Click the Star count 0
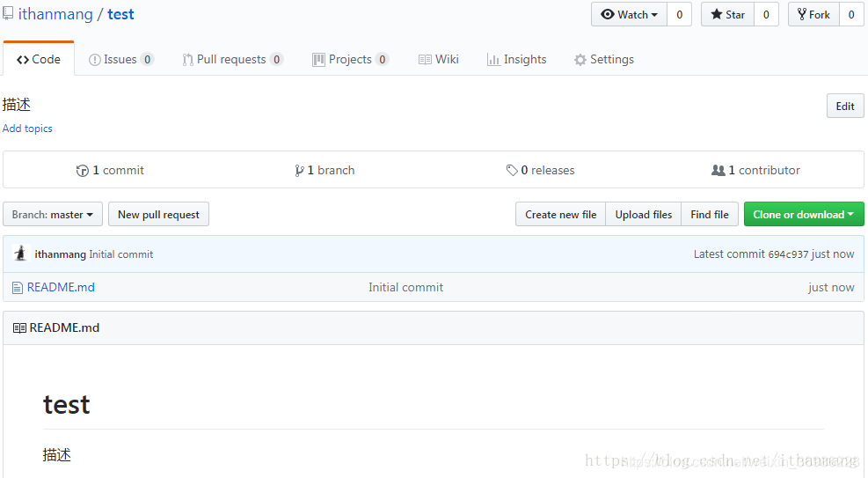Screen dimensions: 868x478 click(766, 14)
